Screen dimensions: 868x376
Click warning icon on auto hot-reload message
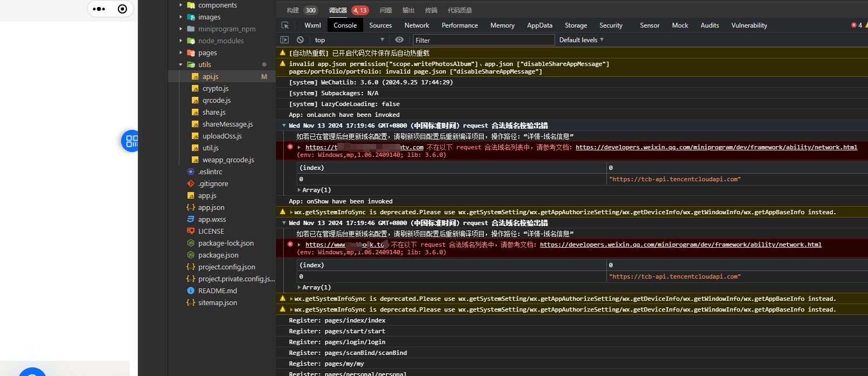(282, 53)
